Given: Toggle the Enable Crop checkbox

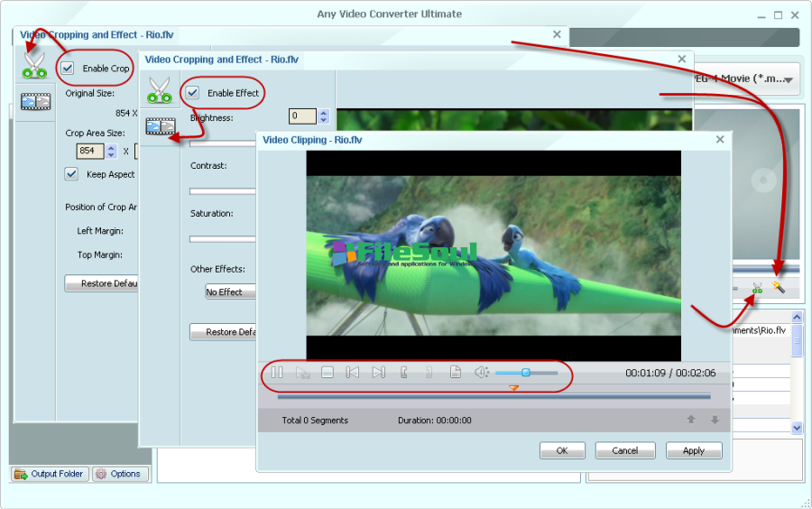Looking at the screenshot, I should click(68, 68).
